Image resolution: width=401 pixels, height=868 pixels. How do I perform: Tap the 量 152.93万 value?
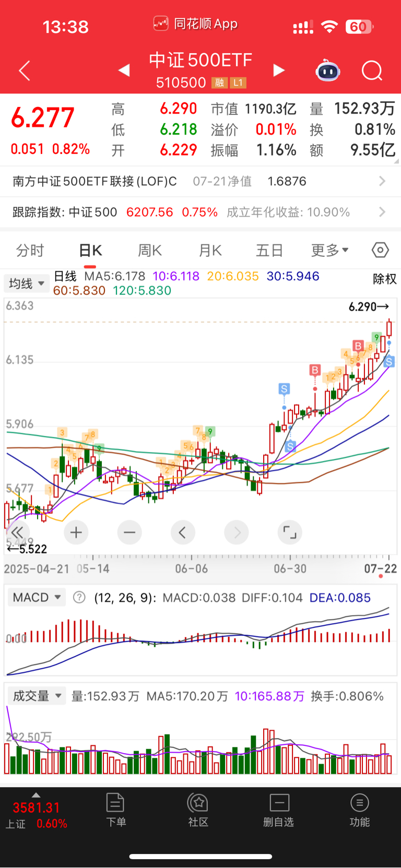364,108
